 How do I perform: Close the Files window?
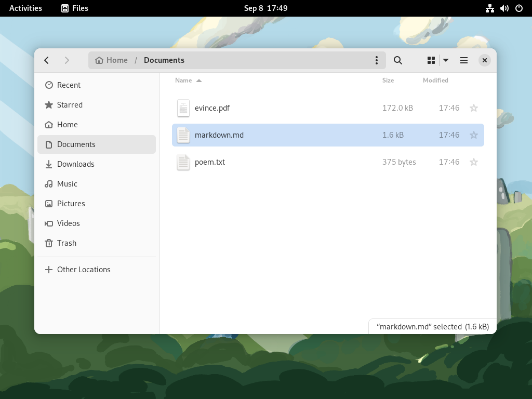[x=485, y=60]
